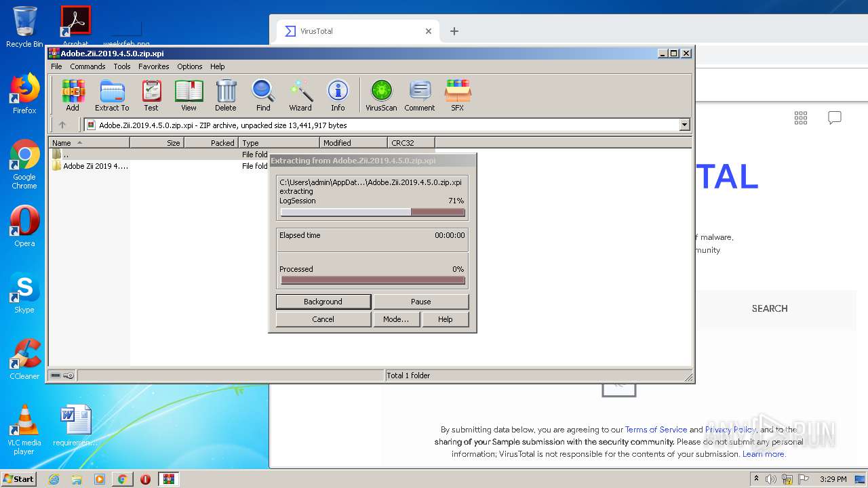Click the Opera icon in the taskbar

pos(145,479)
